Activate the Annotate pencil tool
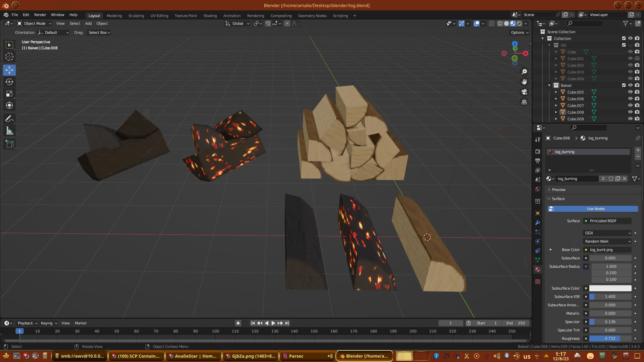This screenshot has width=644, height=362. (9, 119)
